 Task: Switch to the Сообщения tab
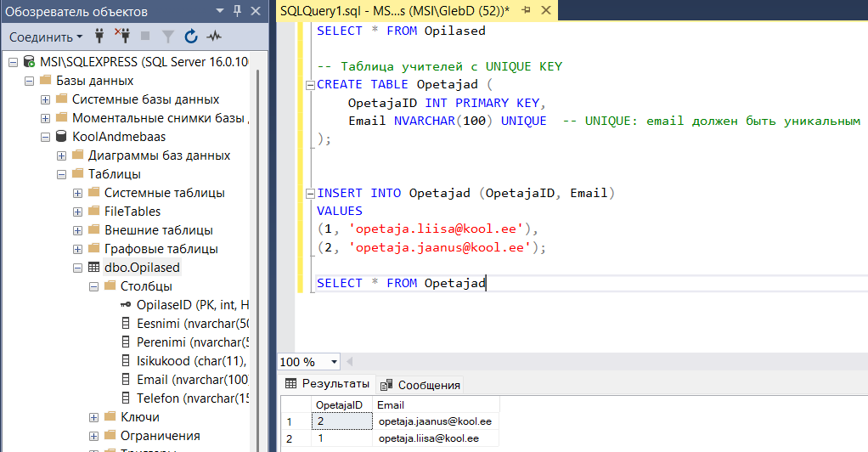(x=420, y=385)
